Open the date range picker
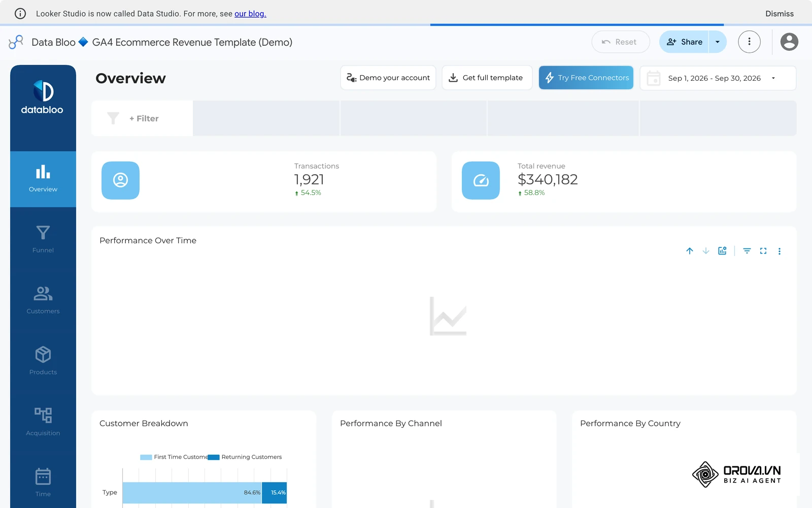The height and width of the screenshot is (508, 812). [718, 78]
